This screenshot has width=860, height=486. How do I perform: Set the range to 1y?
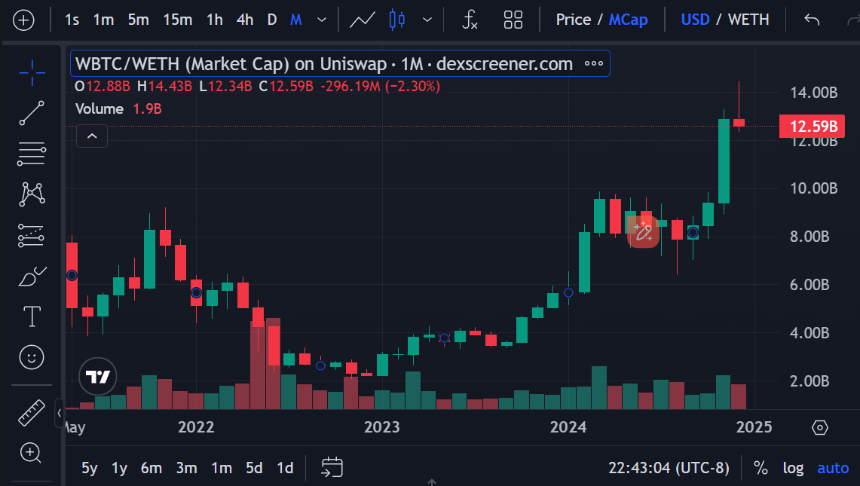pyautogui.click(x=119, y=468)
